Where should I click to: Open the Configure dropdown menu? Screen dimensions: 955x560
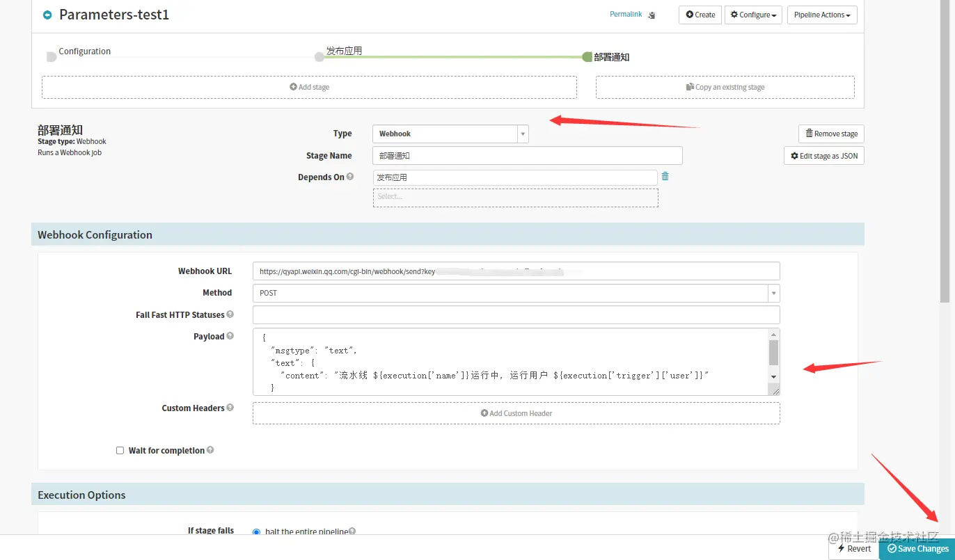coord(753,15)
